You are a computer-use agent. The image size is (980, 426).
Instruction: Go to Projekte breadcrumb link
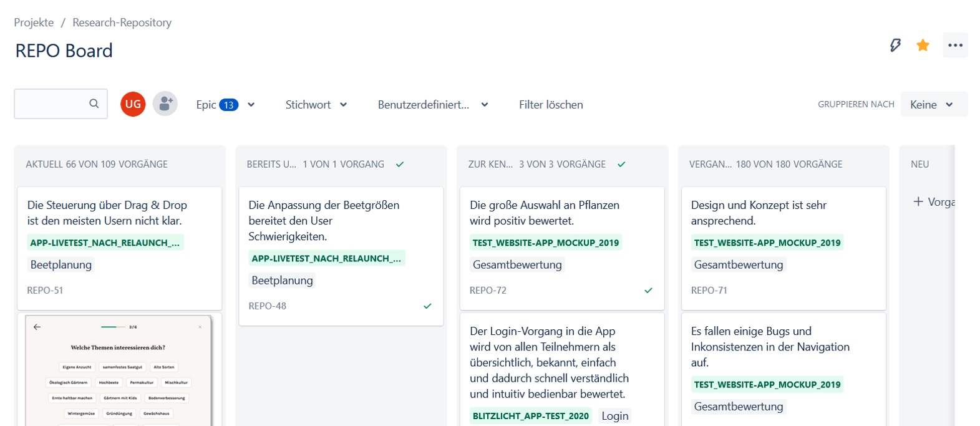[x=34, y=22]
